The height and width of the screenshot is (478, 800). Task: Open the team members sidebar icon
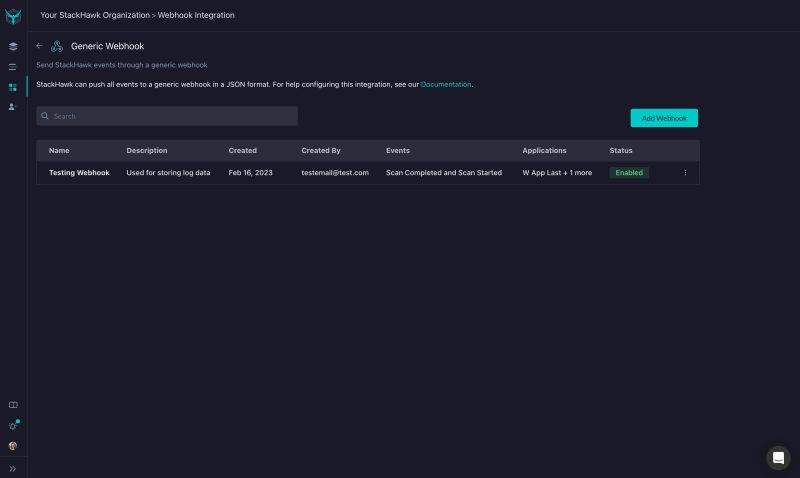pos(13,107)
